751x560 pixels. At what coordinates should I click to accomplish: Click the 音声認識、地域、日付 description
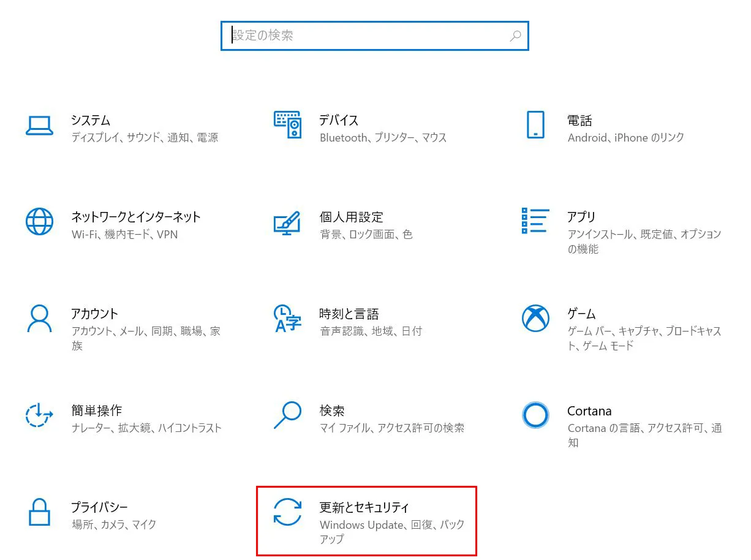371,331
